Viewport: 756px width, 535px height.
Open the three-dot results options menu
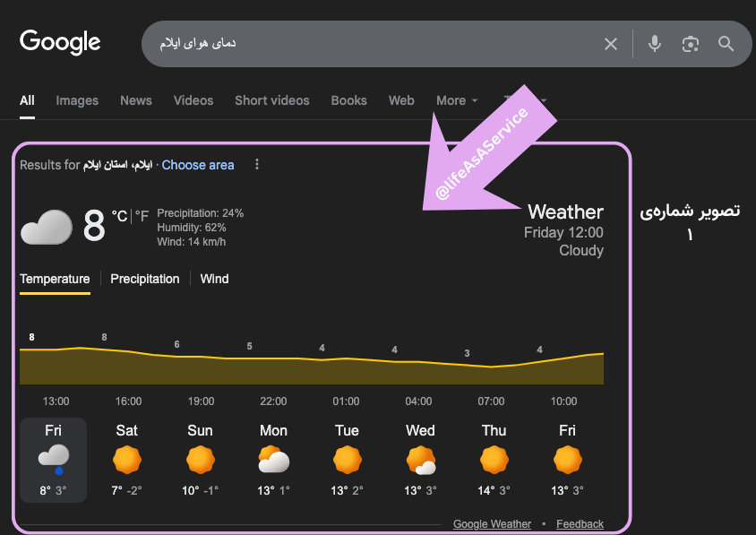[x=257, y=165]
